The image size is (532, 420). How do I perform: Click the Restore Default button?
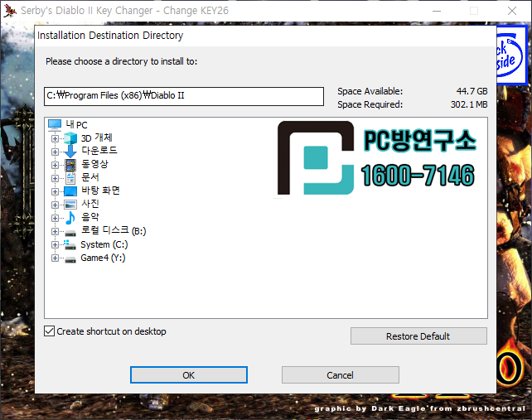418,336
